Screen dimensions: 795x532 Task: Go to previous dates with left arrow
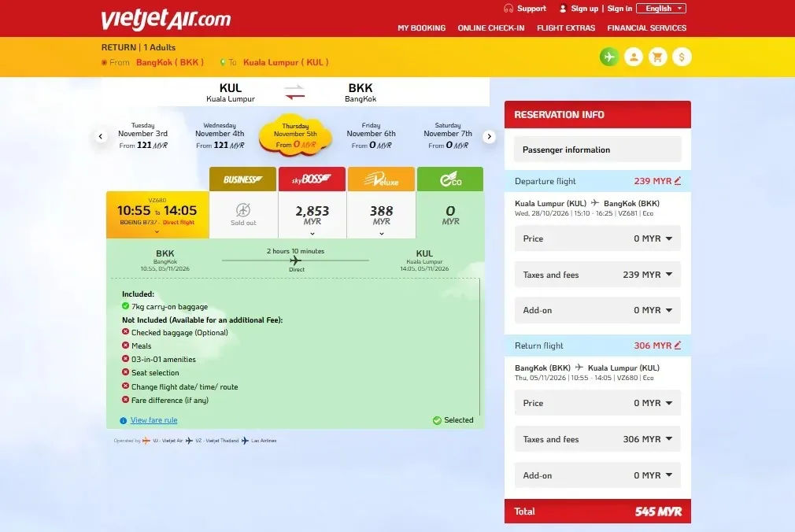(101, 136)
